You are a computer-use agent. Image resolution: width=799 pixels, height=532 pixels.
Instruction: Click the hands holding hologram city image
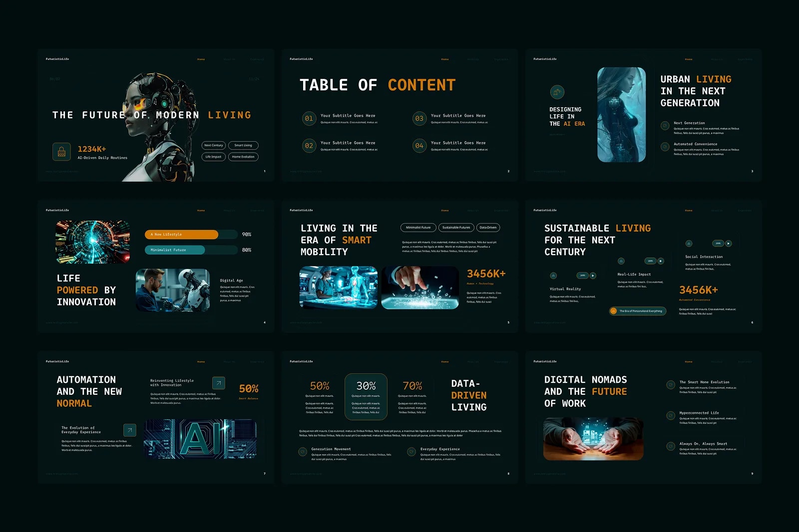coord(593,439)
